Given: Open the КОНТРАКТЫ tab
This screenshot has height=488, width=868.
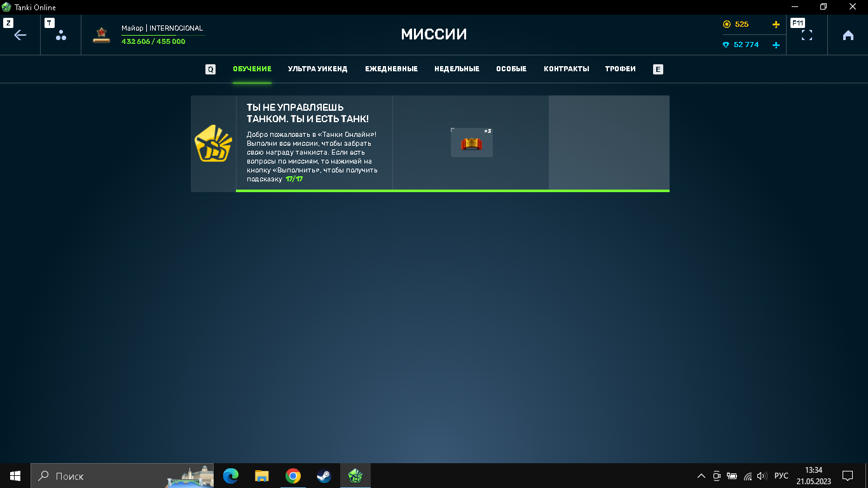Looking at the screenshot, I should (x=566, y=69).
